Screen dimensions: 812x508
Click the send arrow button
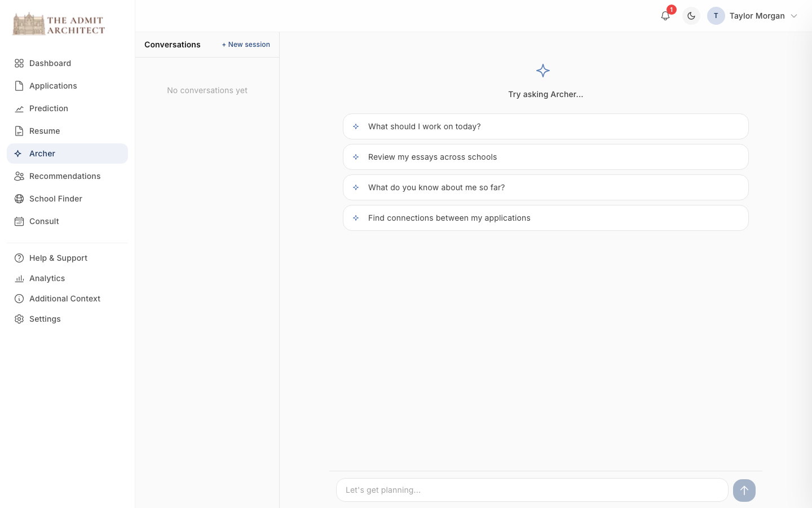pos(744,491)
